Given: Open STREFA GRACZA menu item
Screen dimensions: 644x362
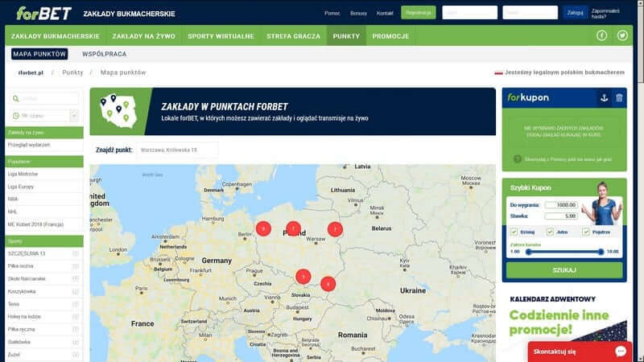Looking at the screenshot, I should coord(293,36).
